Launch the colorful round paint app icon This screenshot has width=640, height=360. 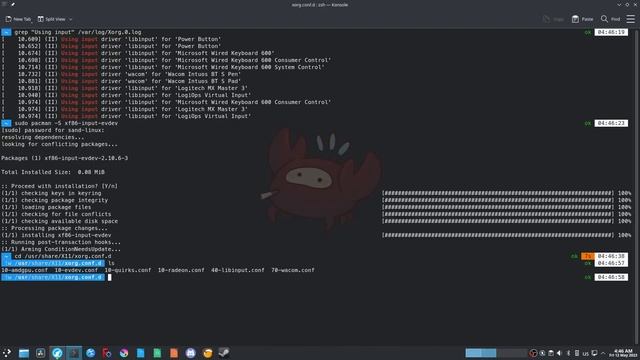click(124, 353)
